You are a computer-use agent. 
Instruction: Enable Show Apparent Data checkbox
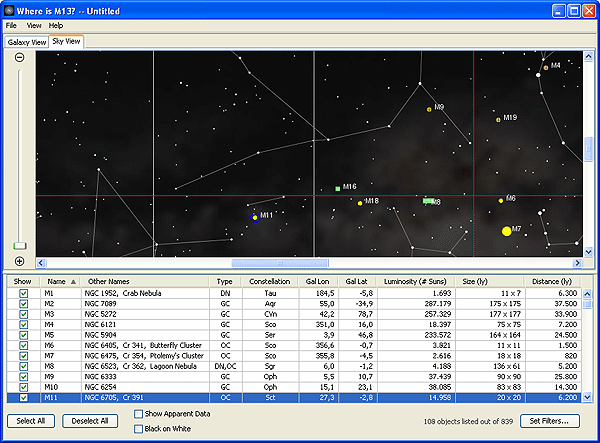(139, 414)
